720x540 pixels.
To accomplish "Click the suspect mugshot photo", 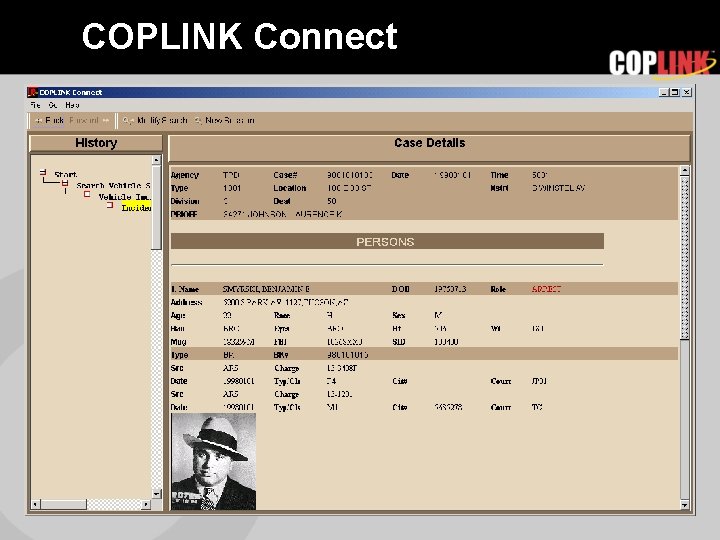I will [x=214, y=461].
